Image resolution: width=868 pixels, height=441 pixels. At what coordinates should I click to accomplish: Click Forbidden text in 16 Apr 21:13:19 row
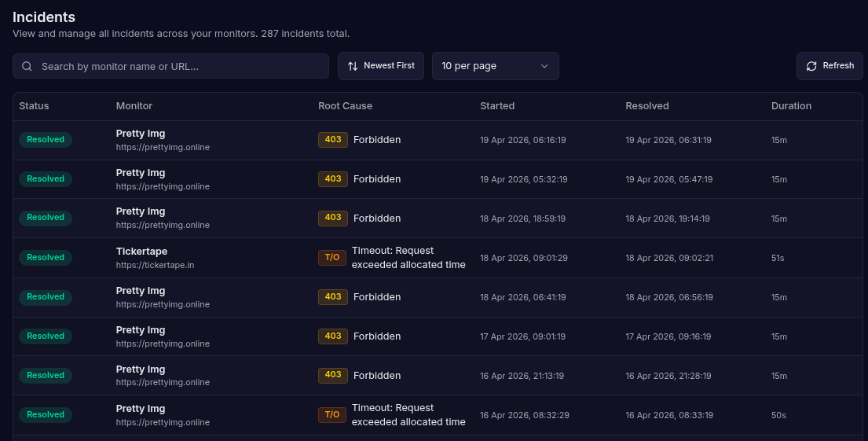[377, 376]
